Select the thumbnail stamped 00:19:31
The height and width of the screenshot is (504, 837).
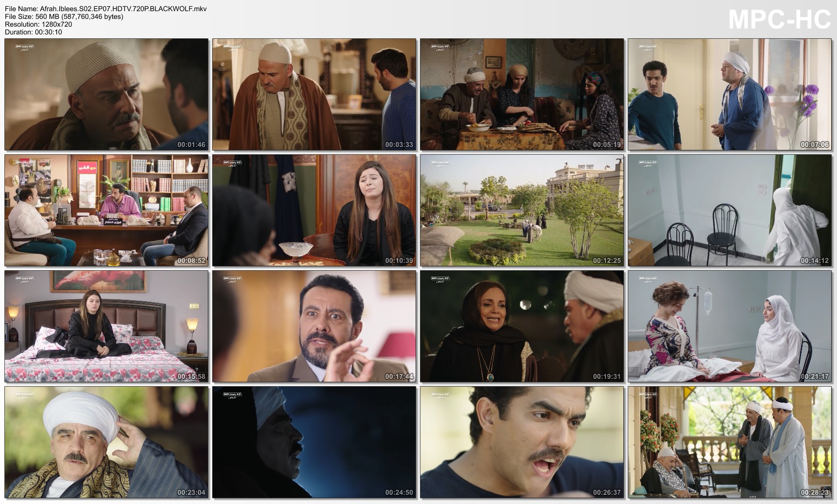(x=522, y=326)
